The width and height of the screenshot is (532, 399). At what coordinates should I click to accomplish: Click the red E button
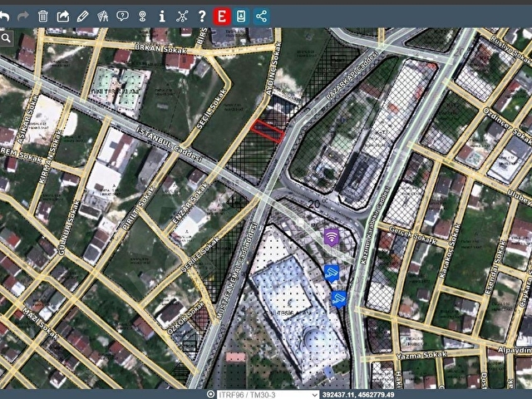click(x=222, y=17)
